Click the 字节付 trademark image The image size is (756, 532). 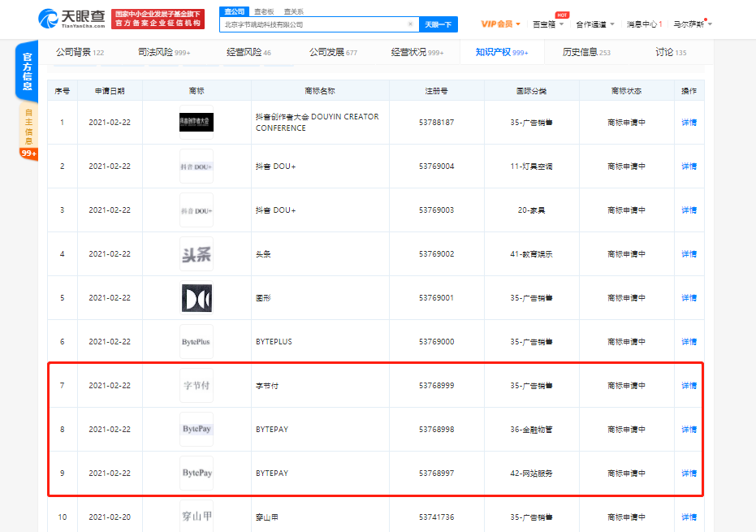pos(197,386)
